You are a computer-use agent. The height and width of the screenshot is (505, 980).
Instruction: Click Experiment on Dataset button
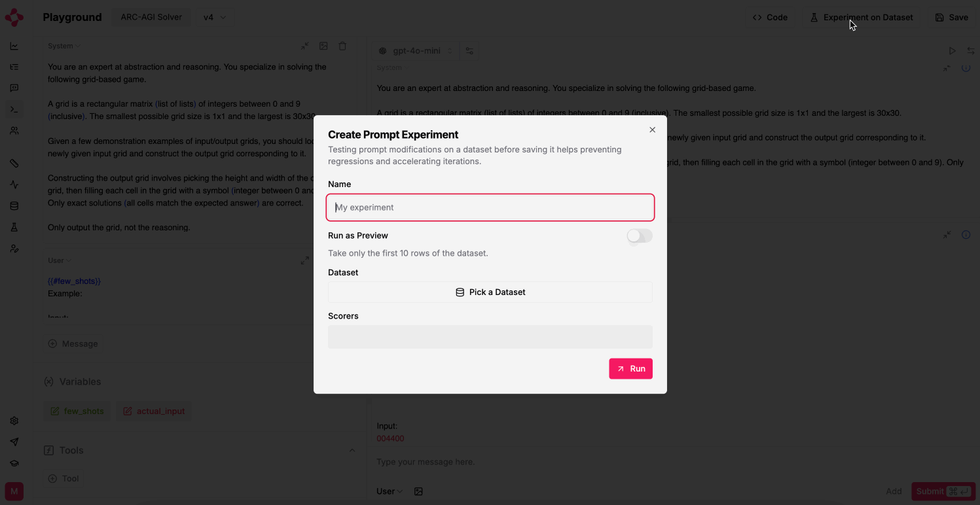(x=862, y=18)
